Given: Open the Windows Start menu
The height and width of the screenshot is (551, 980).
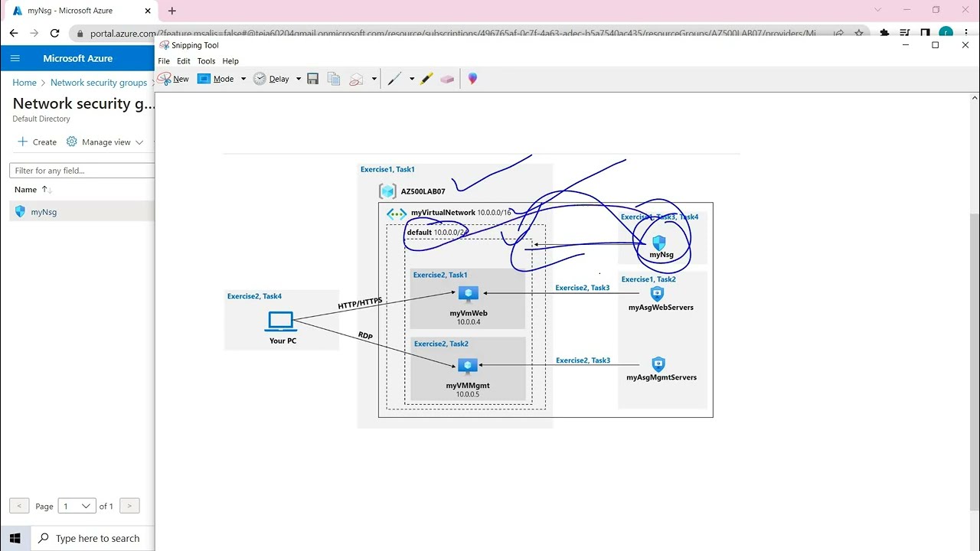Looking at the screenshot, I should click(15, 538).
